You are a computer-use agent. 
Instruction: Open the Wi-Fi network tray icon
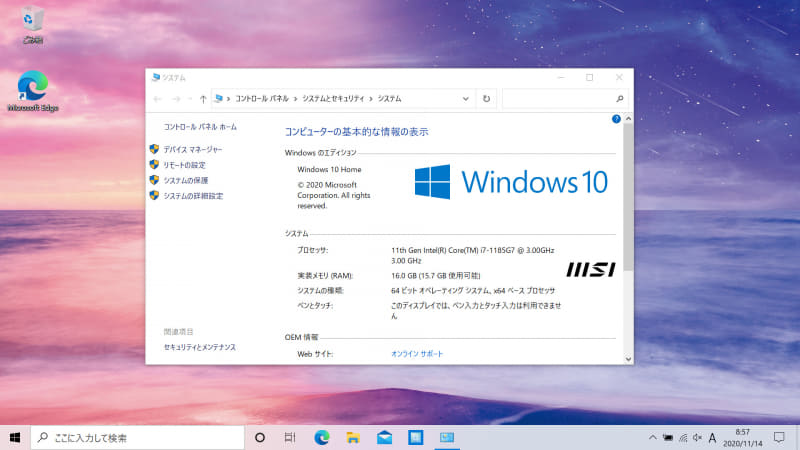[x=683, y=437]
